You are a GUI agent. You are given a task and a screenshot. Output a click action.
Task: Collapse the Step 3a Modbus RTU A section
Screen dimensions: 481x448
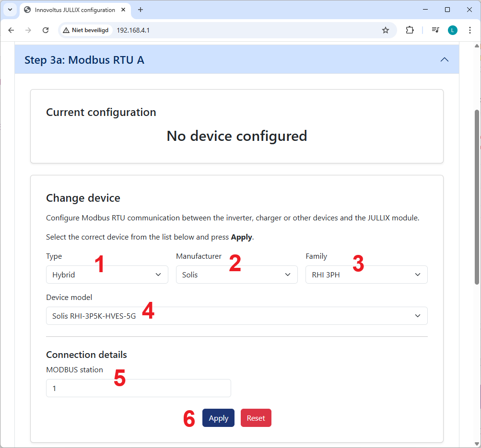(444, 60)
